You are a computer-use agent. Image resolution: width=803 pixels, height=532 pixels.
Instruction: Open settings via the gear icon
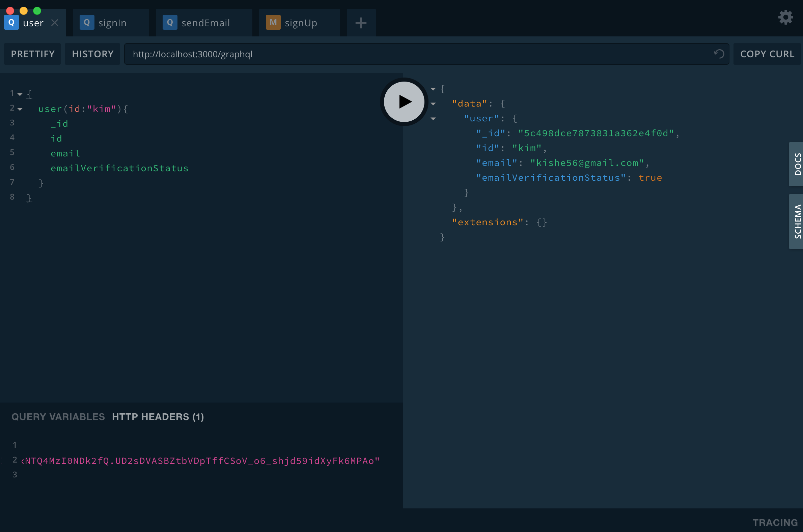pyautogui.click(x=785, y=17)
